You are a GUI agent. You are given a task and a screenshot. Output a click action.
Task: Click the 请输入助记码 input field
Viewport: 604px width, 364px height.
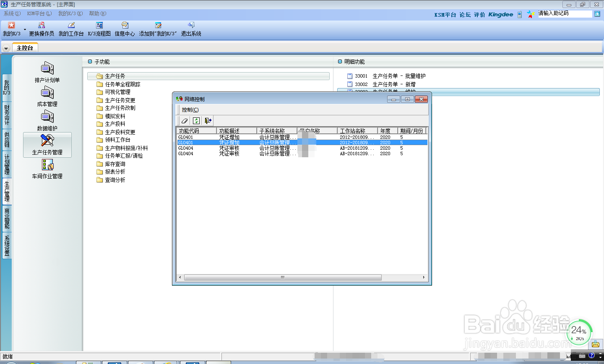[565, 13]
